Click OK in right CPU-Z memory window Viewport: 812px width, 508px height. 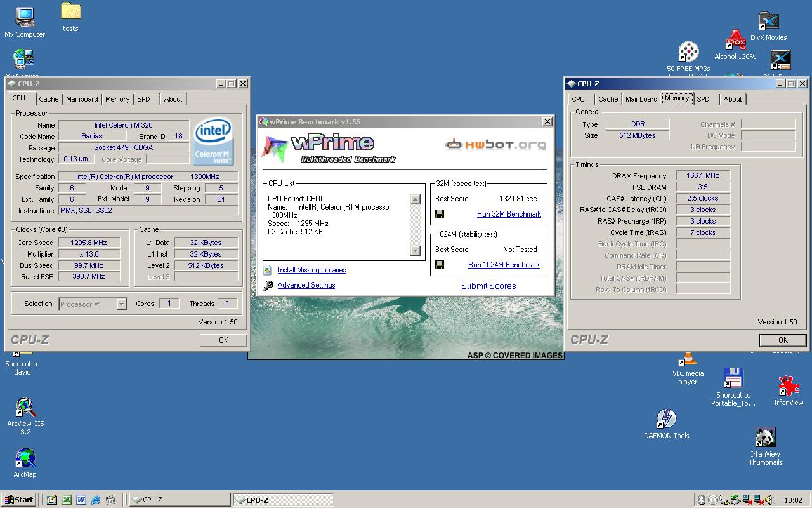coord(783,340)
